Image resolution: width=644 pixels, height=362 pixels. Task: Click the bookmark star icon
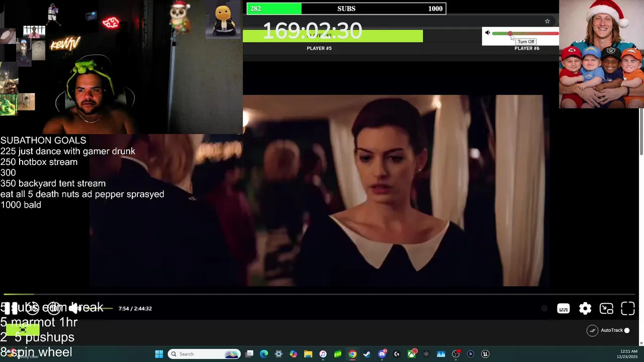click(547, 21)
